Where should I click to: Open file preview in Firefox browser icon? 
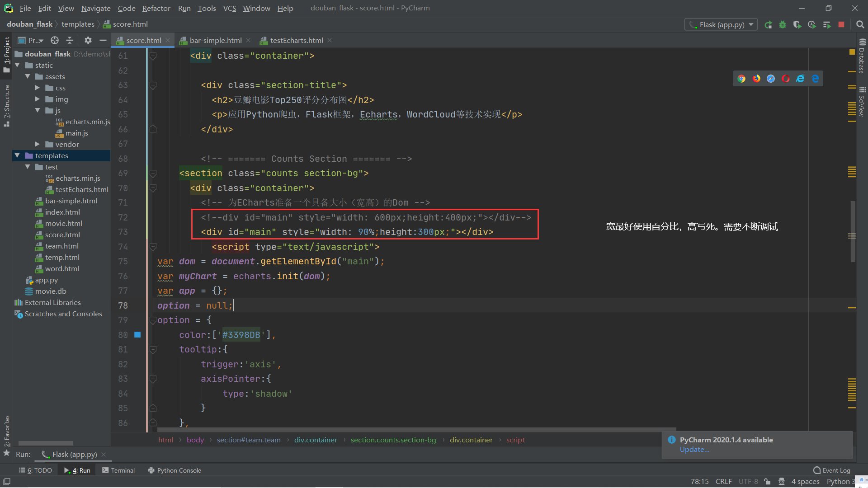coord(756,79)
